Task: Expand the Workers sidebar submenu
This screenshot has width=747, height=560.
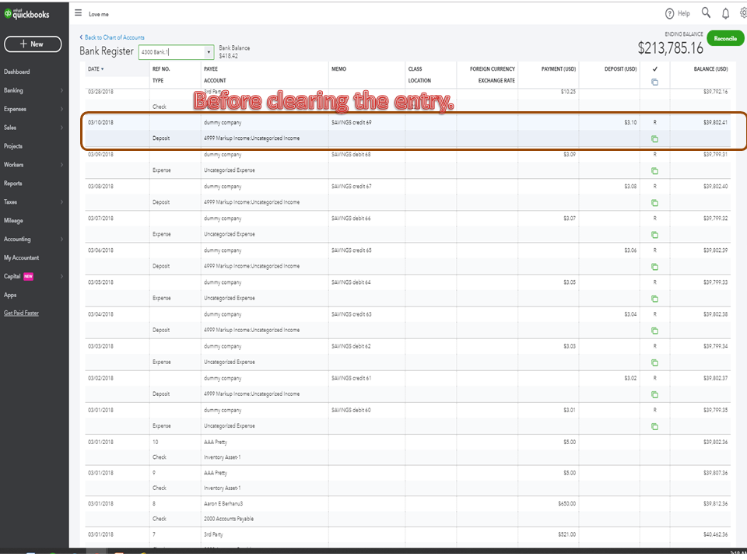Action: point(61,164)
